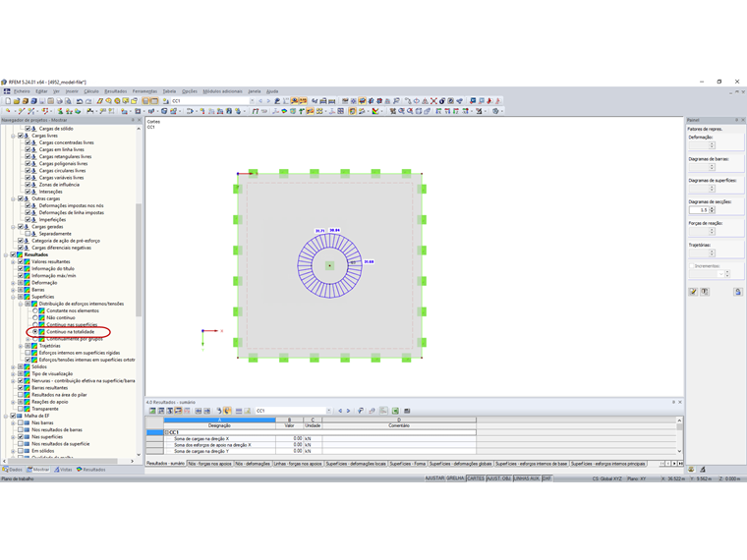Screen dimensions: 747x560
Task: Close the results table panel
Action: point(680,403)
